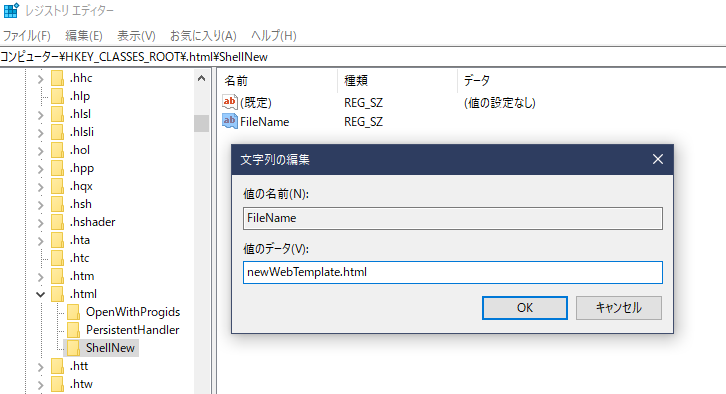Click the PersistentHandler folder icon
Image resolution: width=726 pixels, height=394 pixels.
click(73, 330)
